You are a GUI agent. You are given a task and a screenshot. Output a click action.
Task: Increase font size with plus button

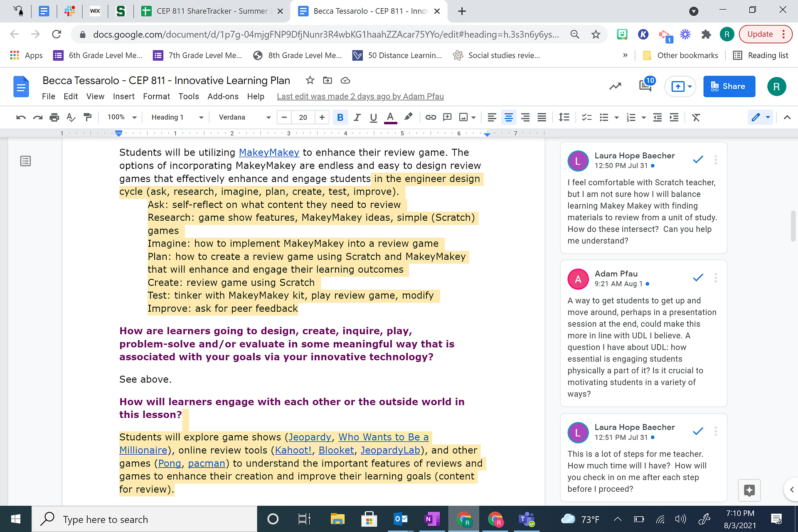tap(322, 118)
